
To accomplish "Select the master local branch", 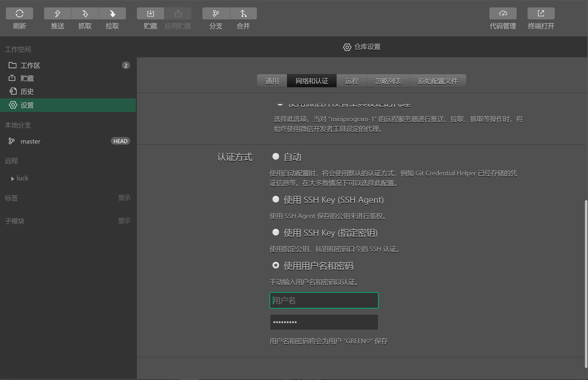I will click(x=30, y=141).
